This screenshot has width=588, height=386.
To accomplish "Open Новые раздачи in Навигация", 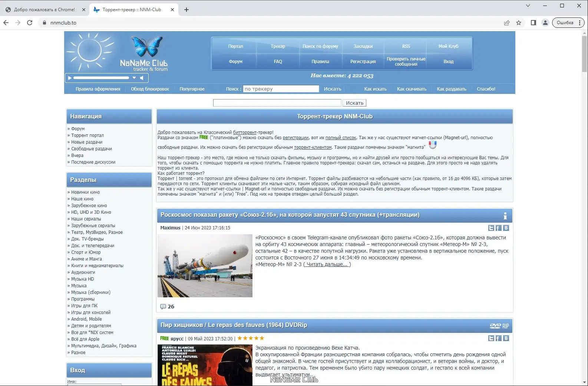I will pos(87,142).
